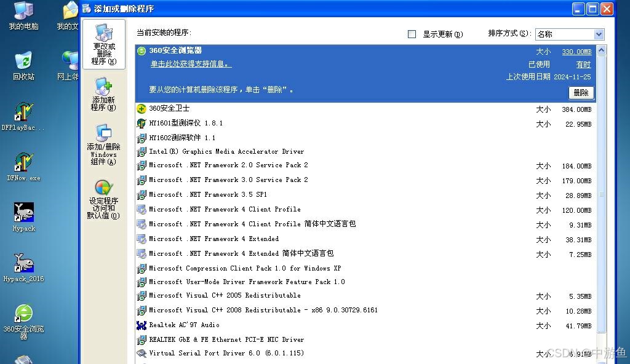This screenshot has height=364, width=630.
Task: Click .NET Framework 4 Client Profile icon
Action: [x=142, y=210]
